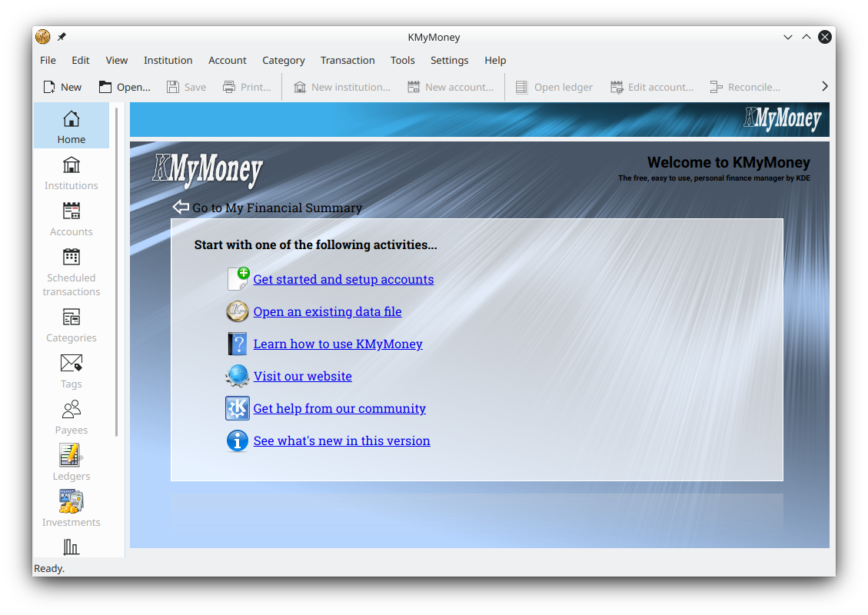
Task: Show the Payees view
Action: click(71, 417)
